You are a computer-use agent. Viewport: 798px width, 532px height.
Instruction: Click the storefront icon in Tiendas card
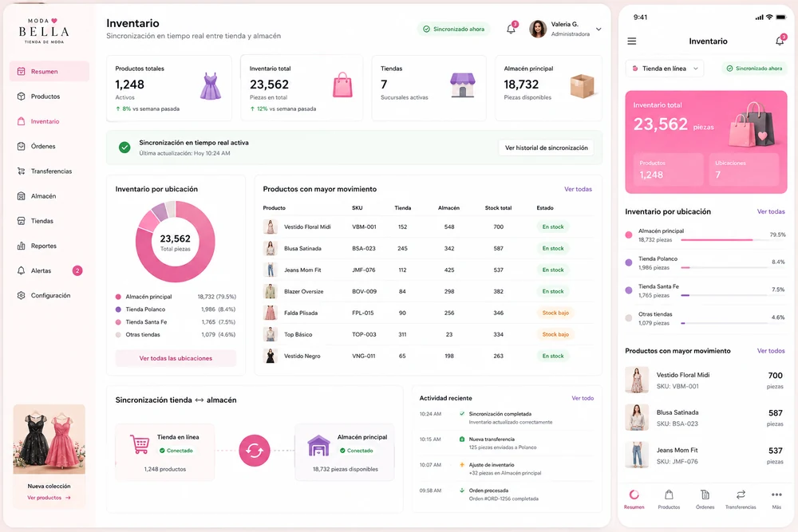463,85
